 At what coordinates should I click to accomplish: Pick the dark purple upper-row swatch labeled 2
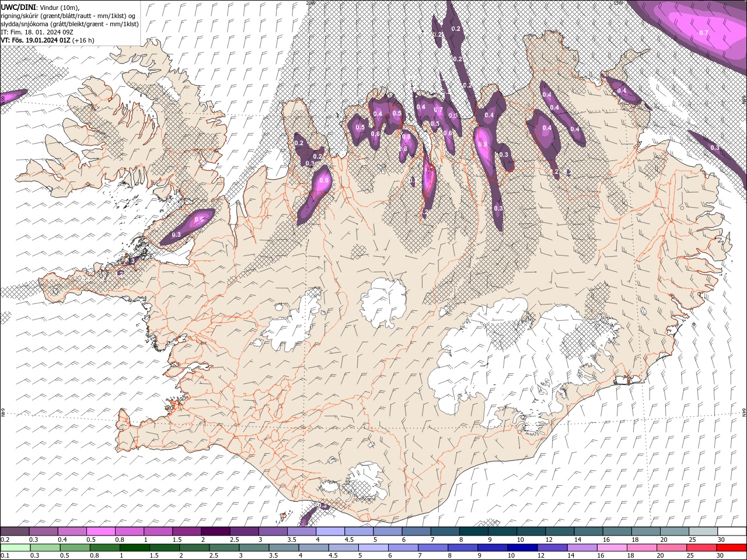(215, 531)
